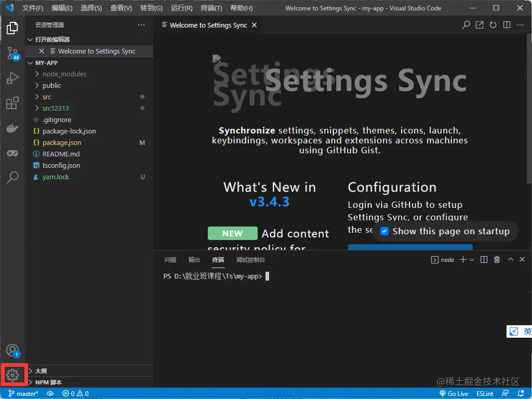The height and width of the screenshot is (399, 532).
Task: Select the node terminal entry
Action: pyautogui.click(x=443, y=260)
